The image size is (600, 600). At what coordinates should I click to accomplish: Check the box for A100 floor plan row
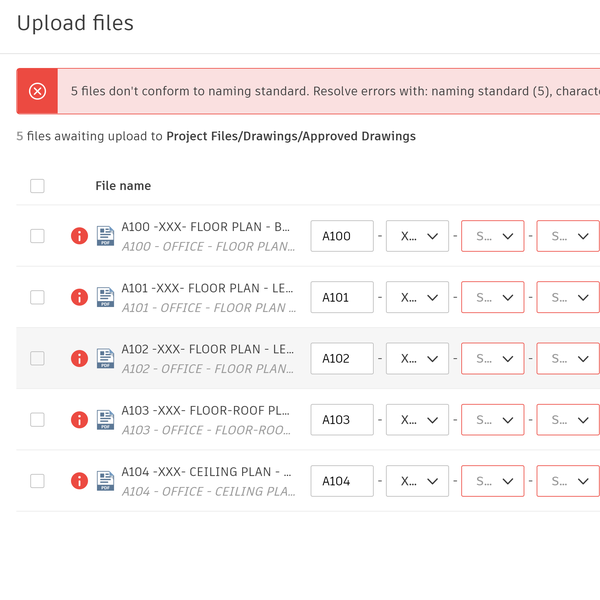click(37, 236)
